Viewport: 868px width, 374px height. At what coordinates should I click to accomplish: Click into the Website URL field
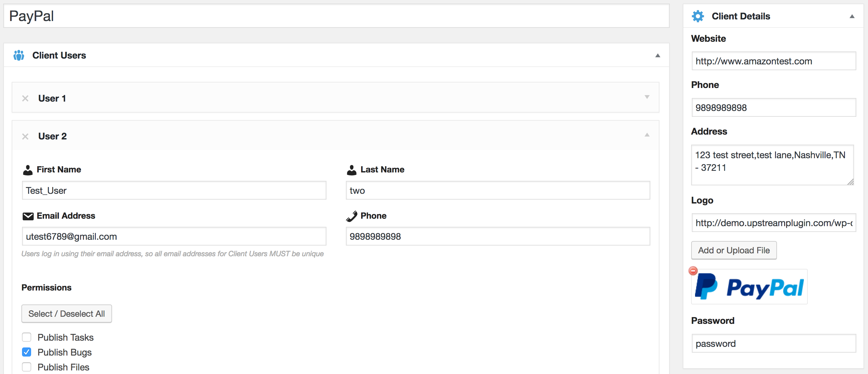(x=773, y=61)
